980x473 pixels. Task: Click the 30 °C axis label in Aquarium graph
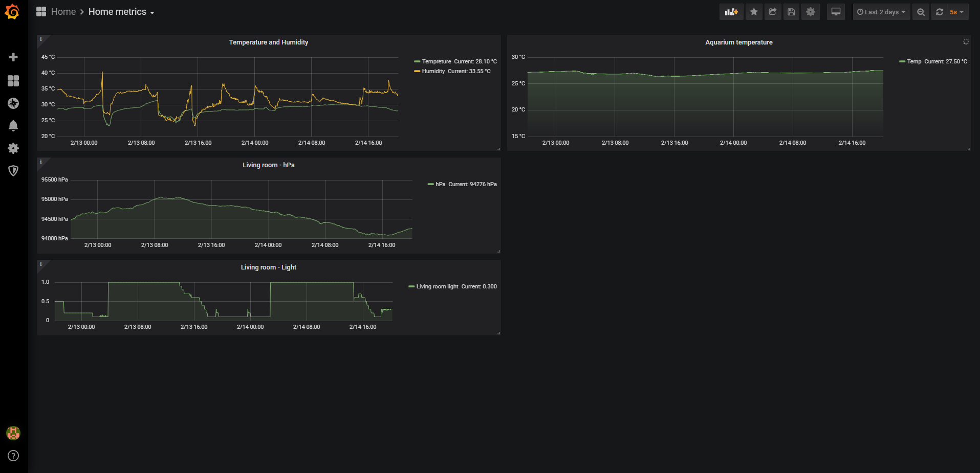(518, 57)
